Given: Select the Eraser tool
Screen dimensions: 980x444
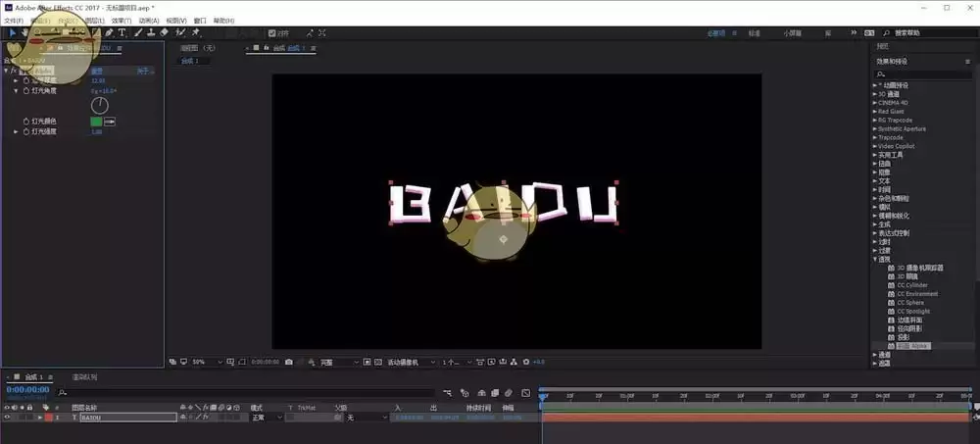Looking at the screenshot, I should click(164, 32).
